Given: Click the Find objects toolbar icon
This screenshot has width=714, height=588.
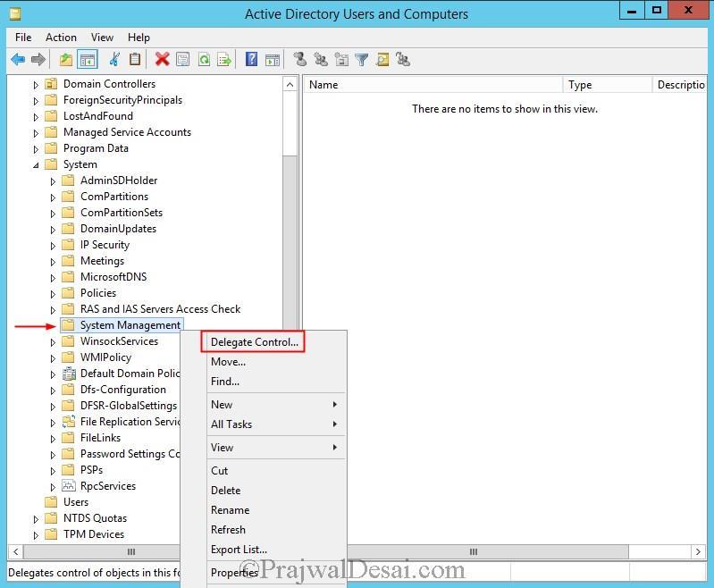Looking at the screenshot, I should pyautogui.click(x=382, y=59).
